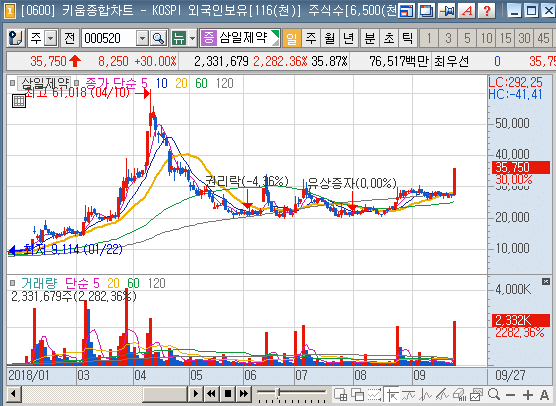The image size is (556, 406).
Task: Toggle the 삼일제약 price legend checkbox
Action: tap(12, 83)
